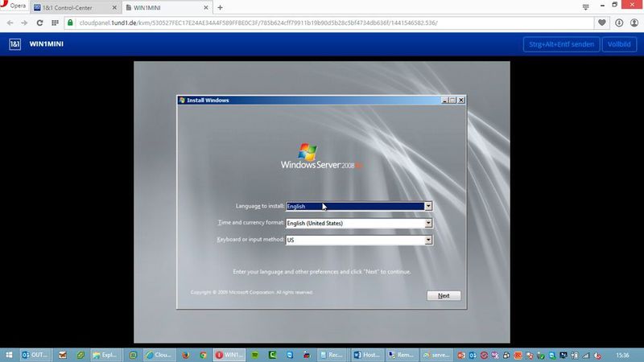Open the downloads icon in Opera

click(619, 23)
